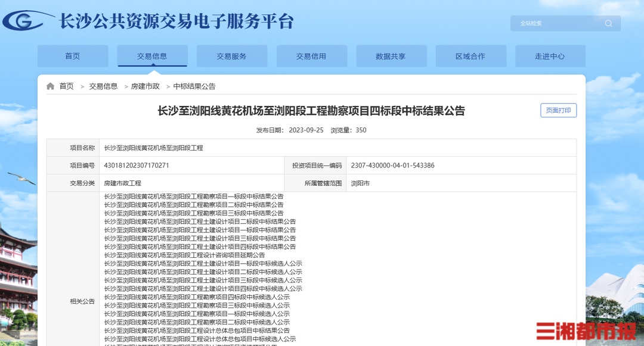The height and width of the screenshot is (346, 644).
Task: Click the platform logo icon in header
Action: pos(25,21)
